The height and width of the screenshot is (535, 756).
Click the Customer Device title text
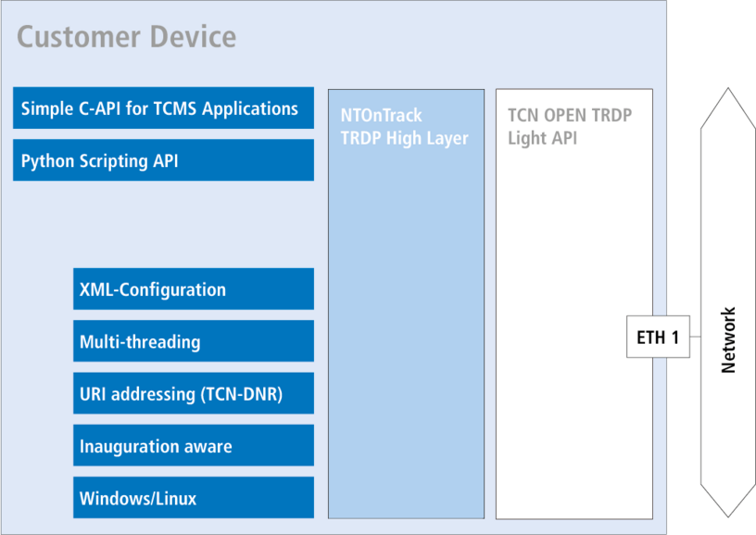pyautogui.click(x=127, y=37)
